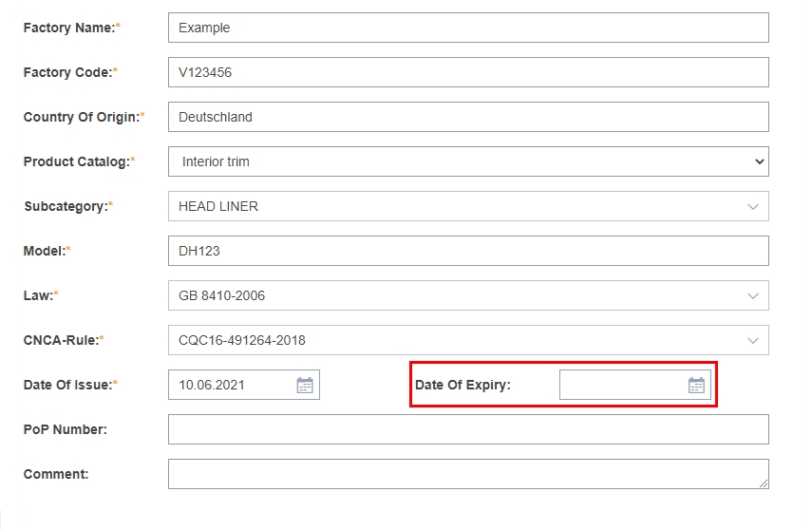Image resolution: width=812 pixels, height=530 pixels.
Task: Click into the Factory Name field
Action: pos(468,28)
